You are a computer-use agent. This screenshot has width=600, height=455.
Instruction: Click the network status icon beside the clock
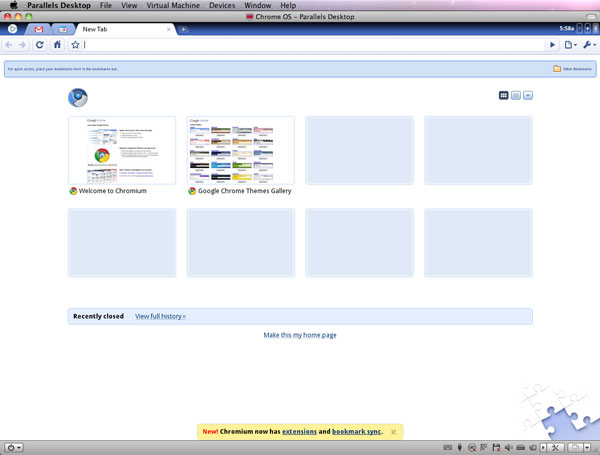pyautogui.click(x=580, y=28)
